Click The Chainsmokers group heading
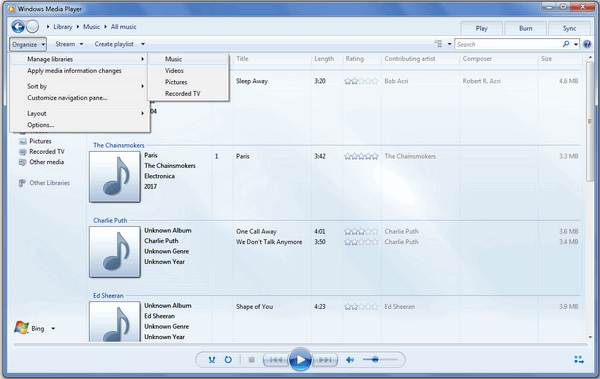Viewport: 600px width, 379px height. tap(119, 145)
